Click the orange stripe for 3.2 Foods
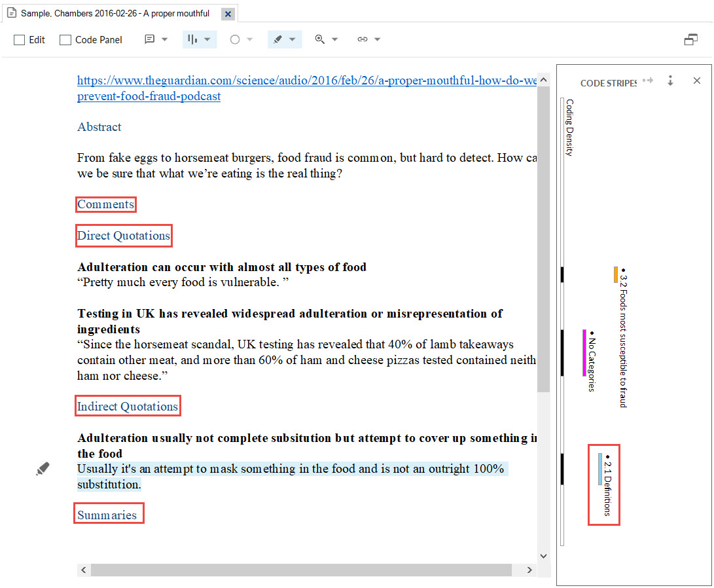 (x=616, y=274)
